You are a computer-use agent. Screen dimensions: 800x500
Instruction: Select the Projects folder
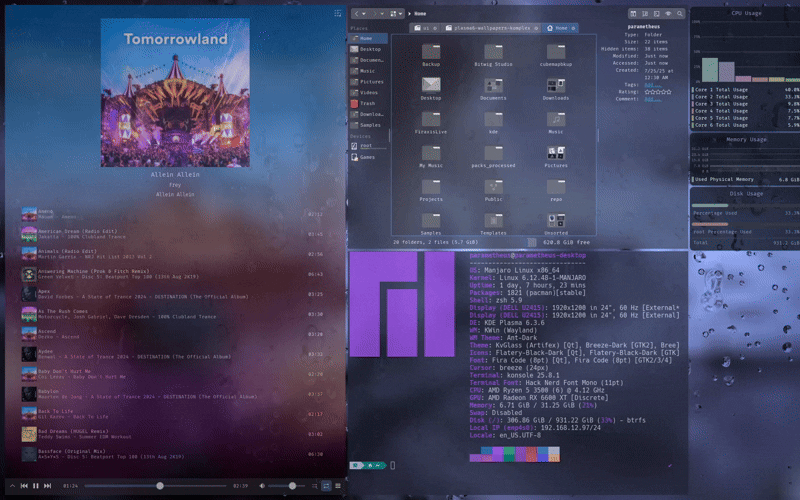pyautogui.click(x=431, y=190)
